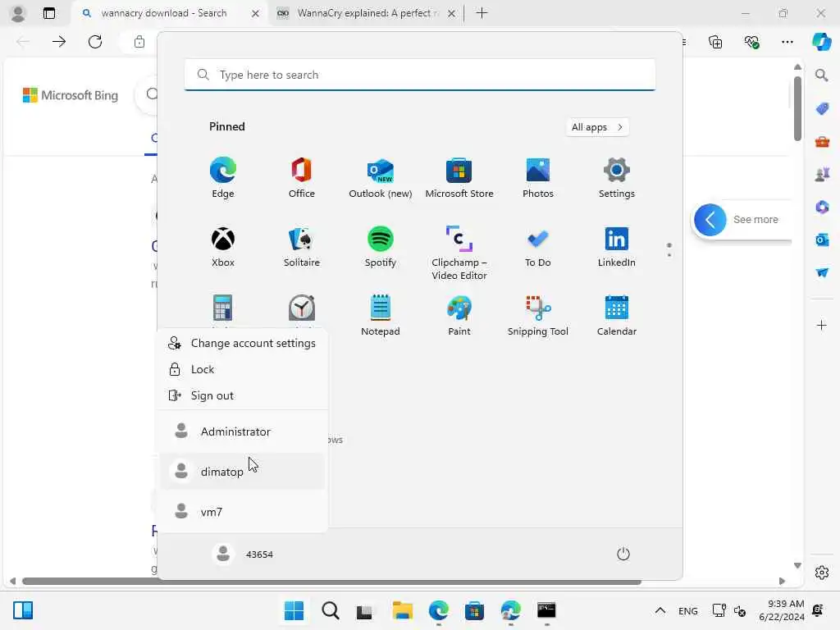The image size is (840, 630).
Task: Open sidebar settings gear
Action: pyautogui.click(x=822, y=573)
